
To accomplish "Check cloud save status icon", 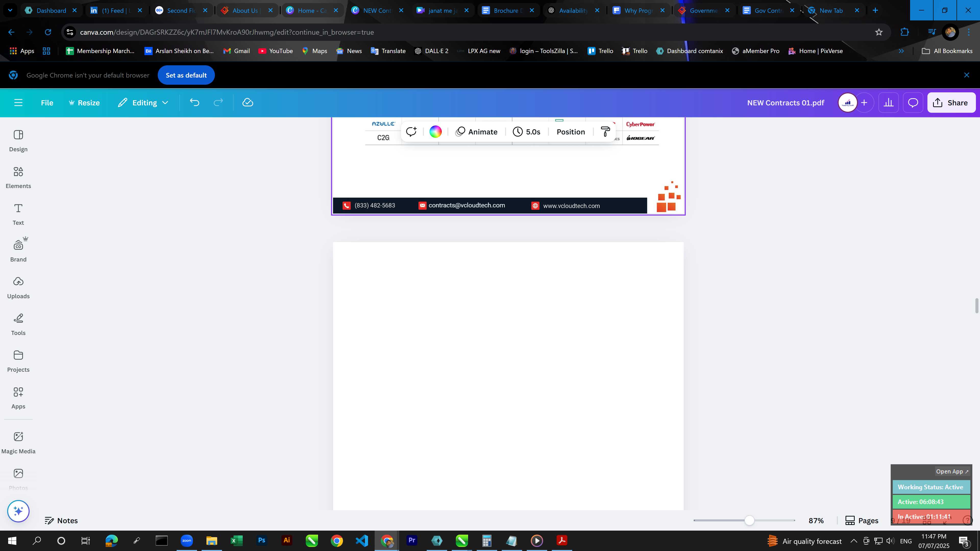I will tap(248, 103).
